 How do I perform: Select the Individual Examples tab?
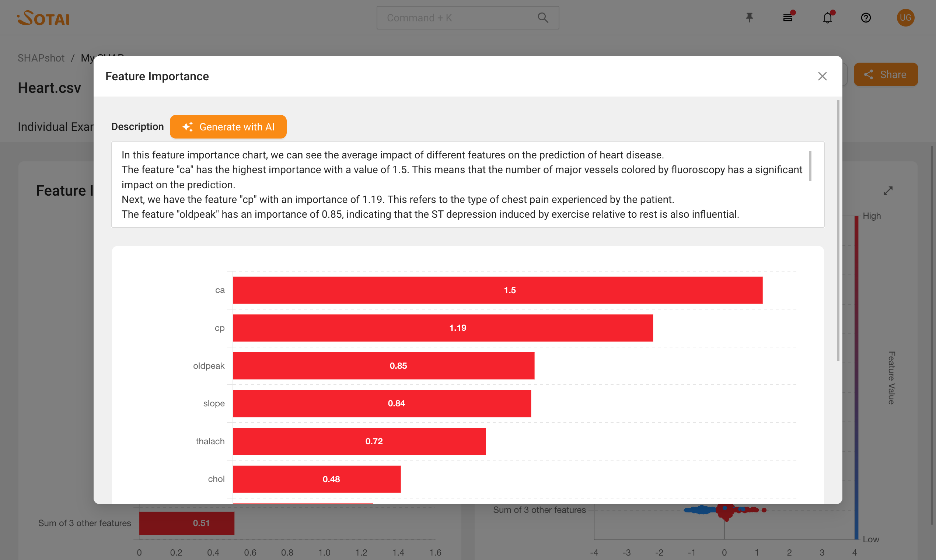55,127
